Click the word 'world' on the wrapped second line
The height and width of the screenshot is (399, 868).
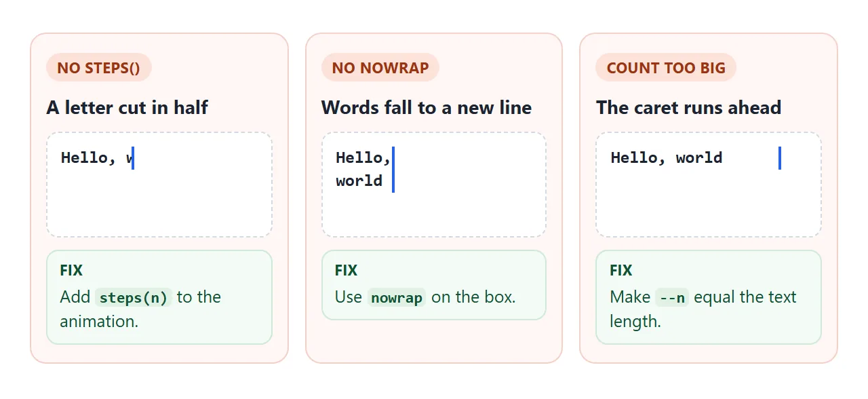(359, 181)
